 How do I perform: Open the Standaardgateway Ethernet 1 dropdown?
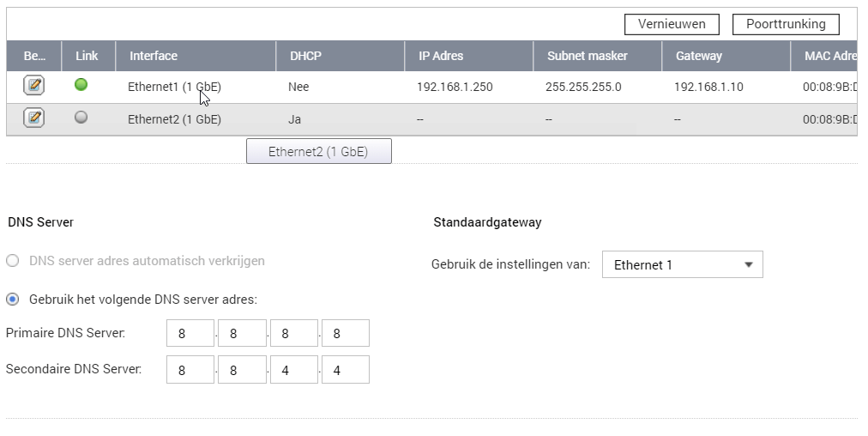tap(682, 265)
